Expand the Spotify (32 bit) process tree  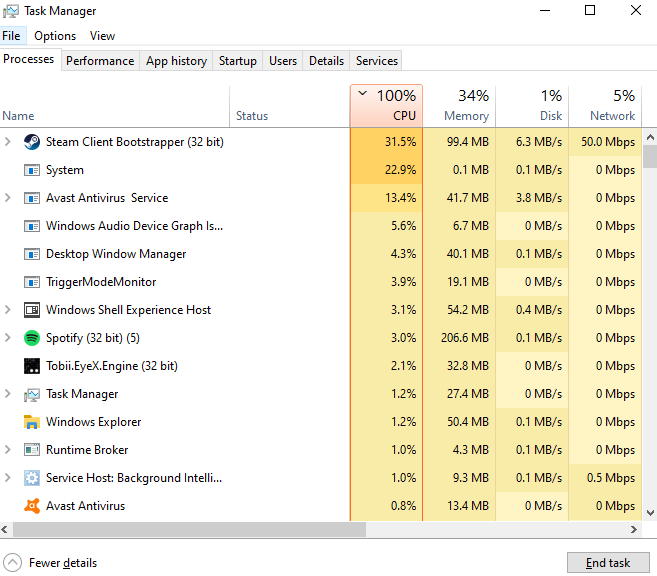8,337
